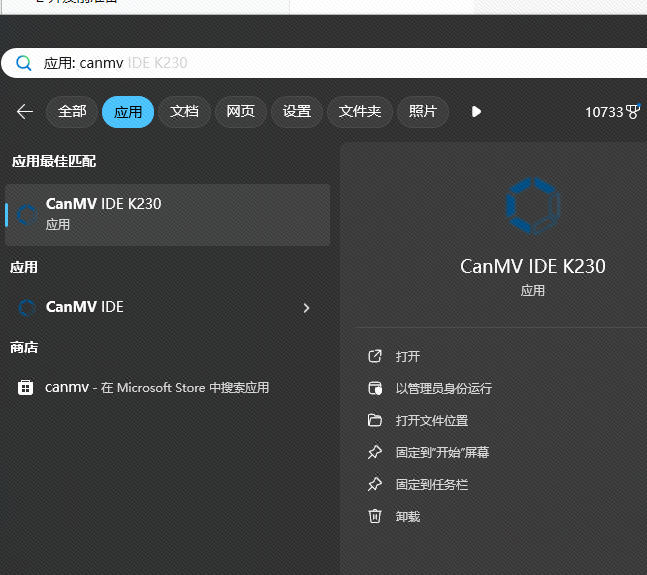Choose the 文件夹 filter tab
The height and width of the screenshot is (575, 647).
(x=360, y=111)
